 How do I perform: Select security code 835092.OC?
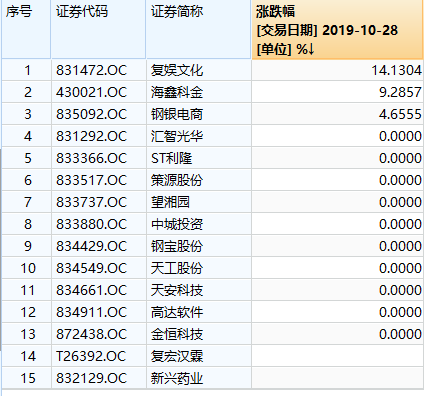point(92,114)
